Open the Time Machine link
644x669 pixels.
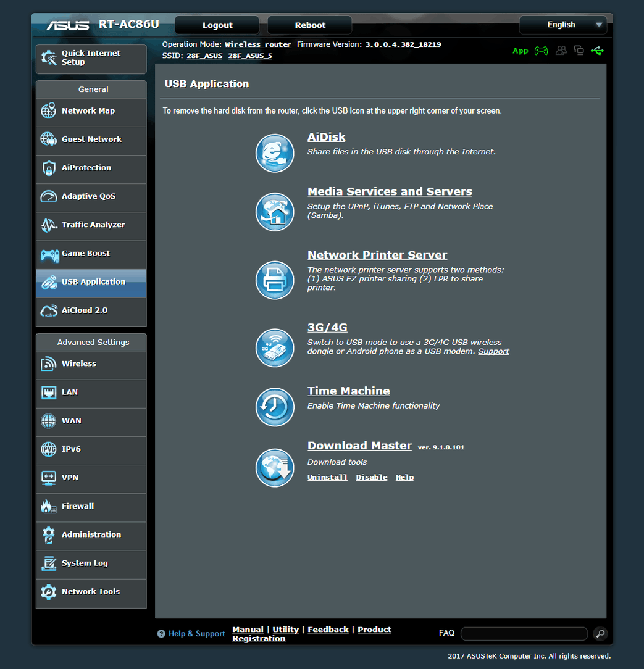tap(349, 391)
